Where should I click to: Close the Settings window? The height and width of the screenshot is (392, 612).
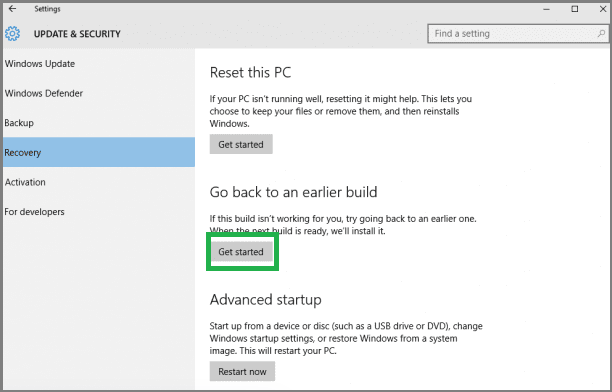[603, 9]
